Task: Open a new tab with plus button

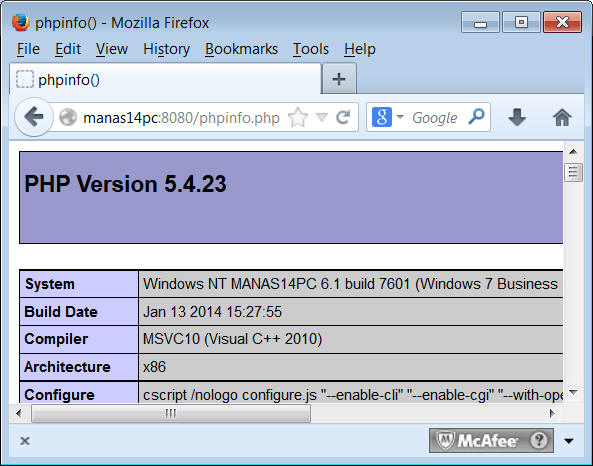Action: click(339, 79)
